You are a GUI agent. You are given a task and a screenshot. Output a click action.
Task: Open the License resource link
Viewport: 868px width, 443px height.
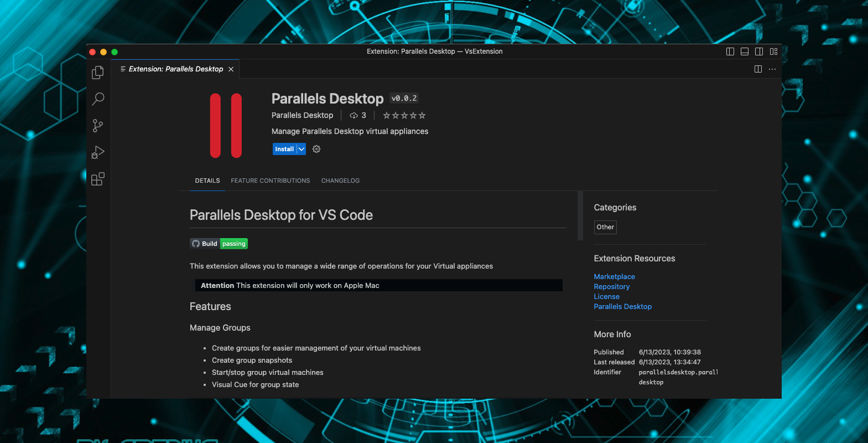click(x=606, y=296)
